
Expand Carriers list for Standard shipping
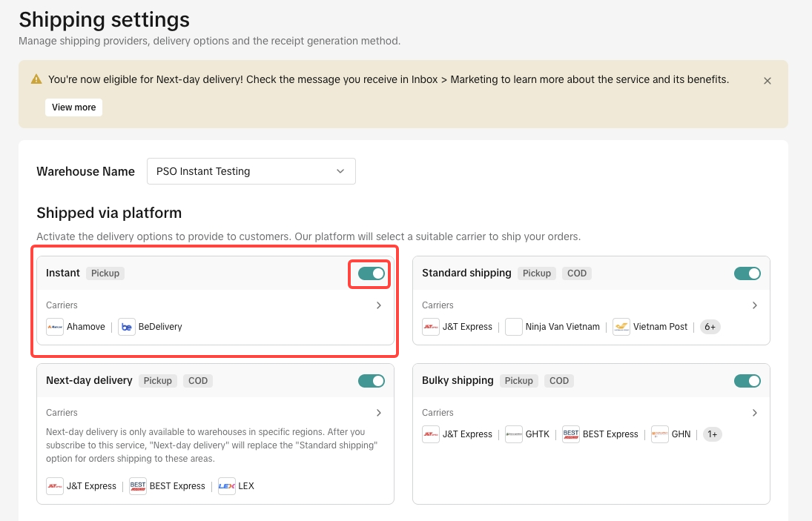(x=755, y=305)
